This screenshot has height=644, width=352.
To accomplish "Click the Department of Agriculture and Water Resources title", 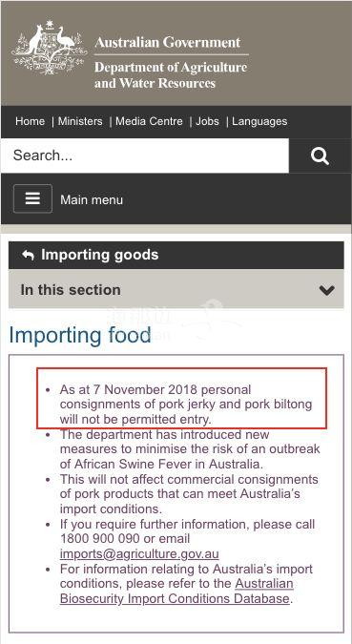I will tap(171, 75).
